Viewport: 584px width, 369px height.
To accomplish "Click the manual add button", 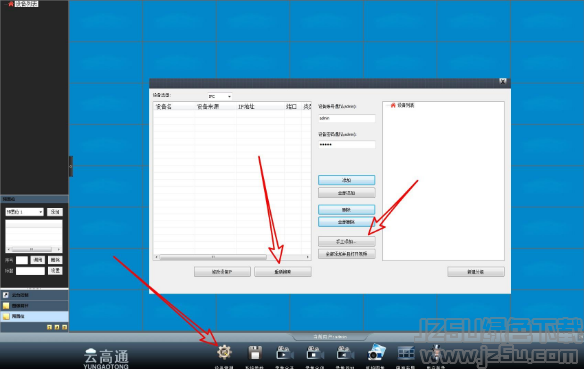I will (346, 242).
